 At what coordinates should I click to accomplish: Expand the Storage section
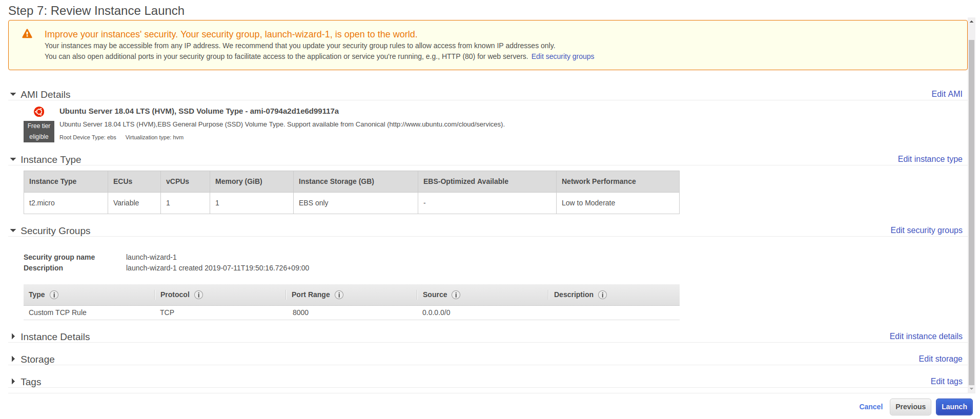pos(13,359)
